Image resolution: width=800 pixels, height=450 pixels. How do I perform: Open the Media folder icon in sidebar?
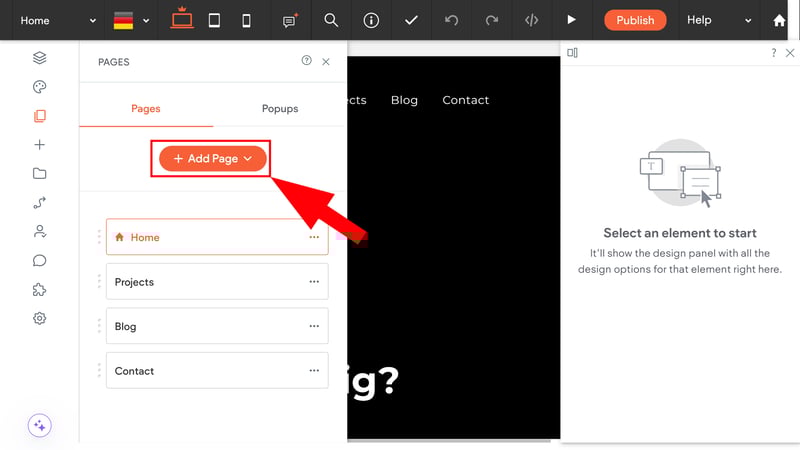39,173
